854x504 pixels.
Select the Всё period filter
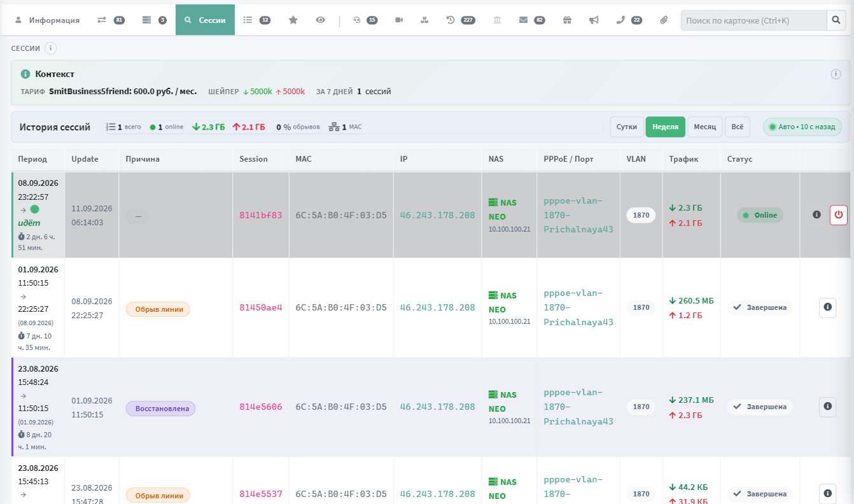(x=738, y=127)
